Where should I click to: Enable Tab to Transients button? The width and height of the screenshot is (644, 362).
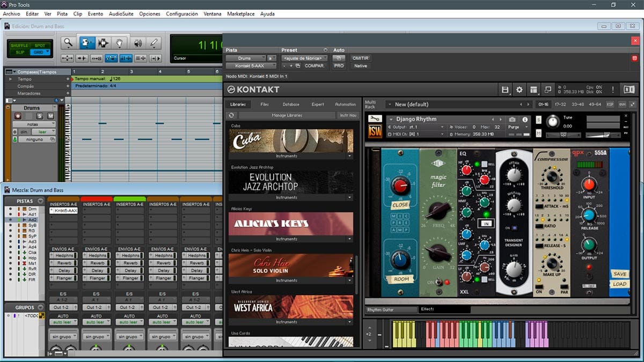click(82, 58)
